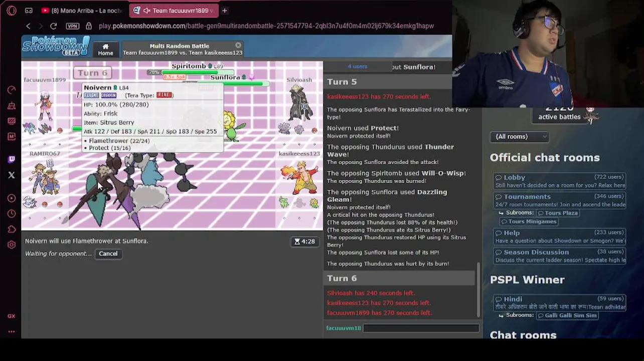Reload the page with the refresh icon
Screen dimensions: 644x361
tap(54, 26)
